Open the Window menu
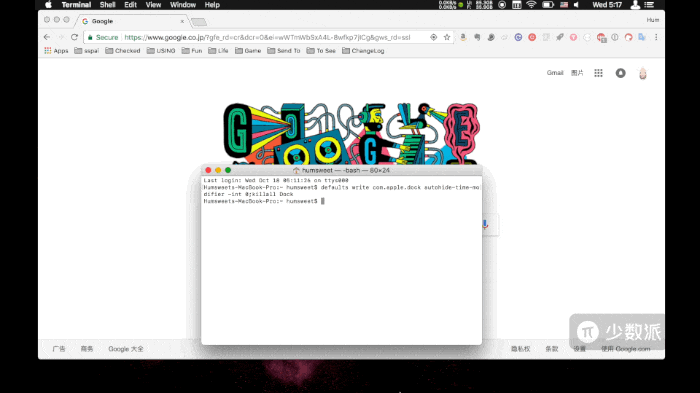 [x=183, y=5]
